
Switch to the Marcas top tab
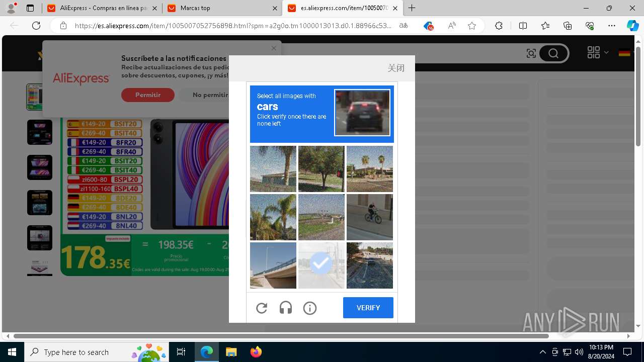pos(222,8)
